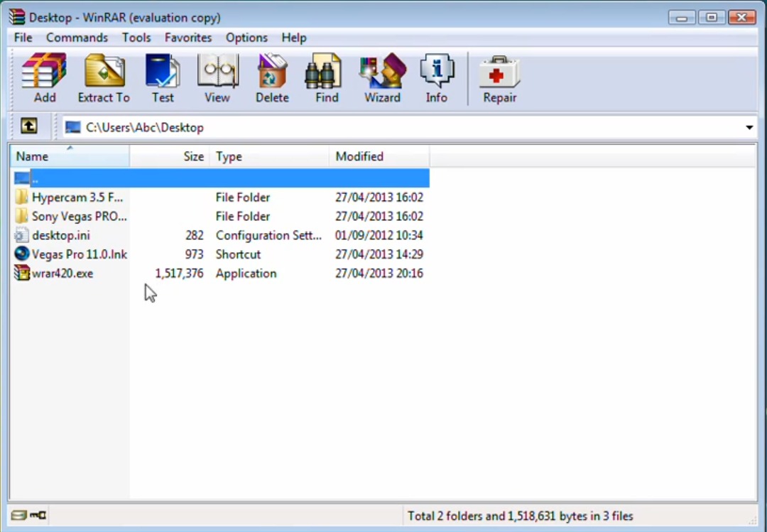The image size is (767, 532).
Task: Sort by the Size column header
Action: pos(170,156)
